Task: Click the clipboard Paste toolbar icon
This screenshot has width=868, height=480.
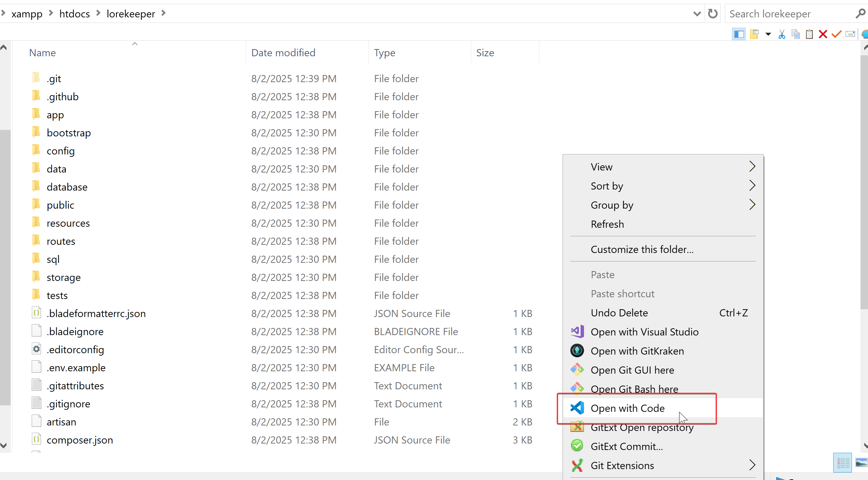Action: (809, 34)
